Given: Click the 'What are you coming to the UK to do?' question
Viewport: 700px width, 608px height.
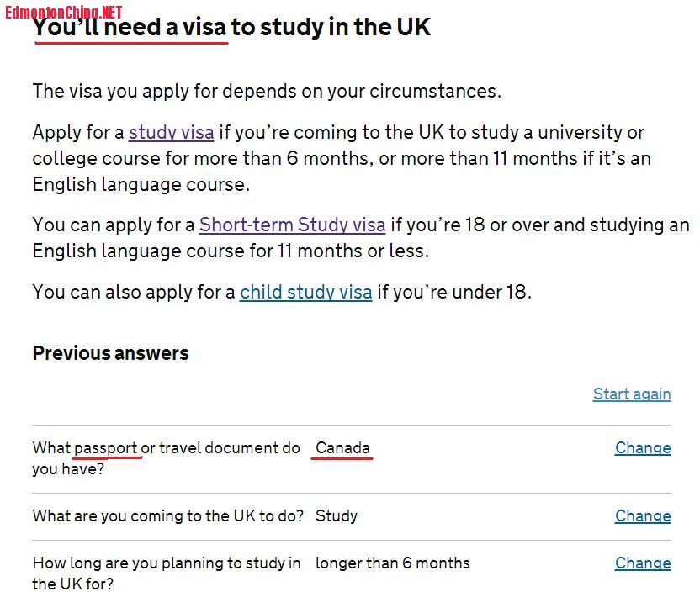Looking at the screenshot, I should [x=167, y=516].
